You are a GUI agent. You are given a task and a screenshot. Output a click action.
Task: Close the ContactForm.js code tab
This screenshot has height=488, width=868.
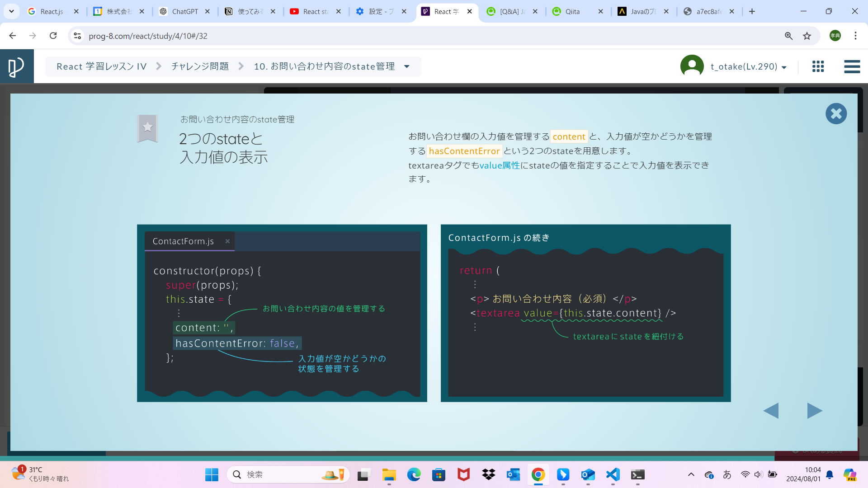(x=227, y=241)
